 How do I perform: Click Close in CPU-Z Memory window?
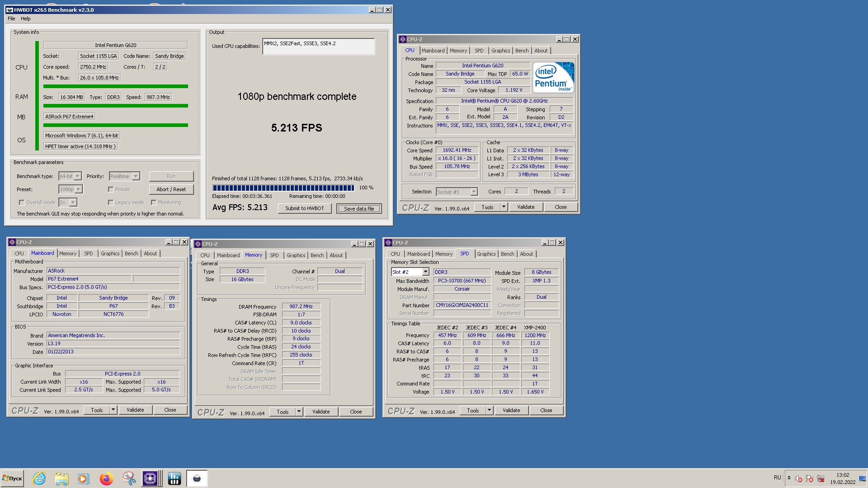click(x=356, y=412)
